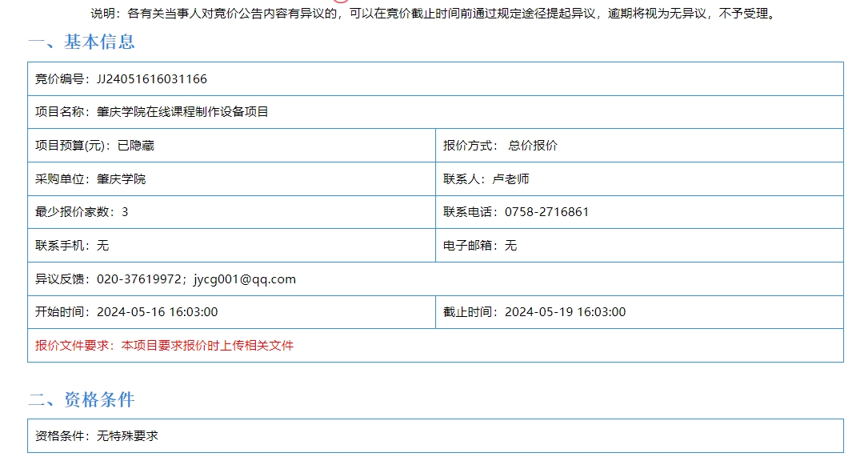Viewport: 868px width, 465px height.
Task: Click the contact phone 0758-2716861
Action: (x=546, y=212)
